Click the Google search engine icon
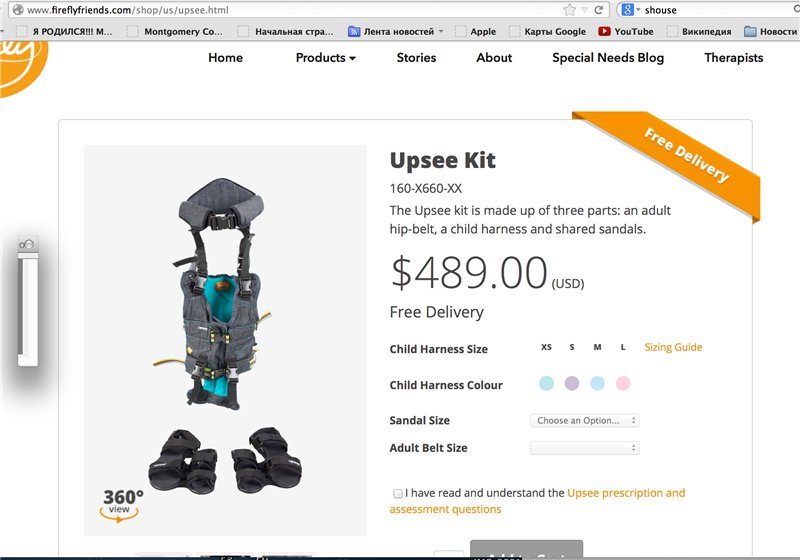This screenshot has width=800, height=560. pos(628,10)
